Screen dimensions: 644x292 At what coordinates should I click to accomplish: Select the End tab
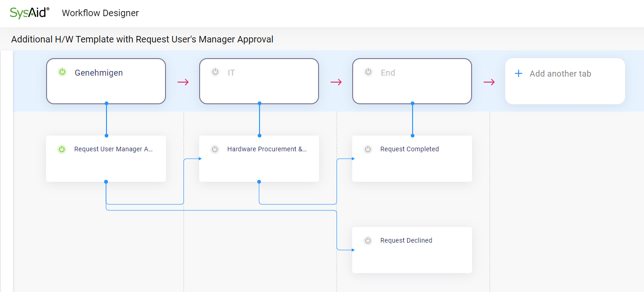[x=412, y=81]
